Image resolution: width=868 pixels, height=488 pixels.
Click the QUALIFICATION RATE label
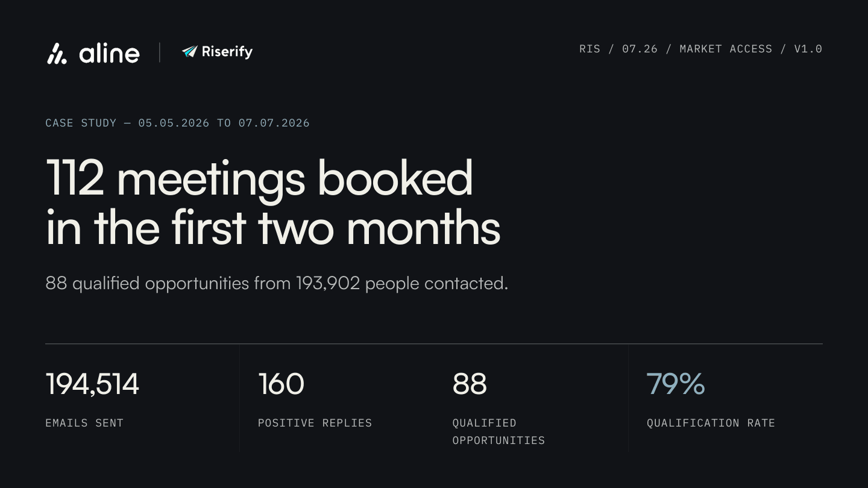[x=711, y=423]
